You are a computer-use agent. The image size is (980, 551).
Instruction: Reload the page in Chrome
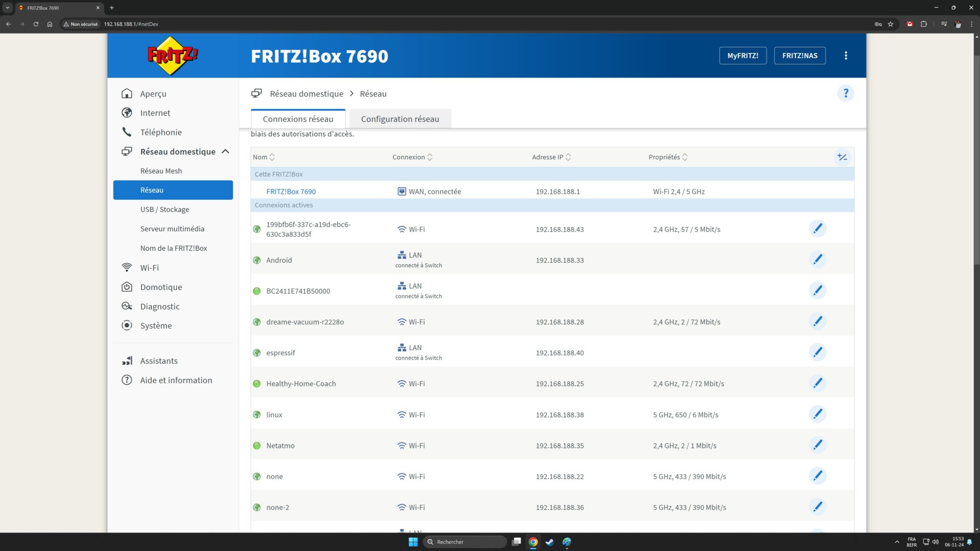pyautogui.click(x=36, y=24)
